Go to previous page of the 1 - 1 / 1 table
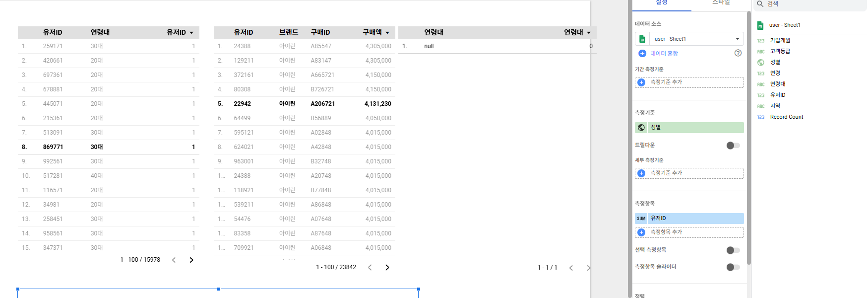This screenshot has height=298, width=868. 571,268
